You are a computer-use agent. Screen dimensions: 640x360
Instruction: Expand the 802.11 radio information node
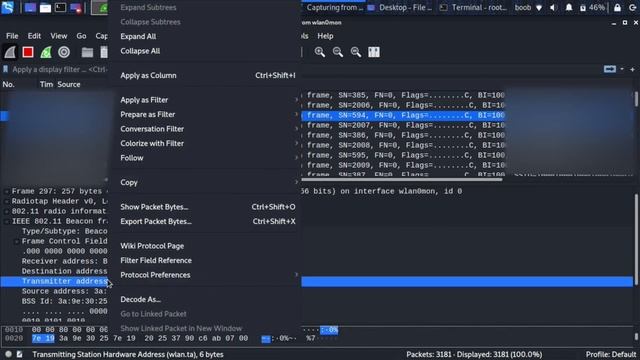6,211
